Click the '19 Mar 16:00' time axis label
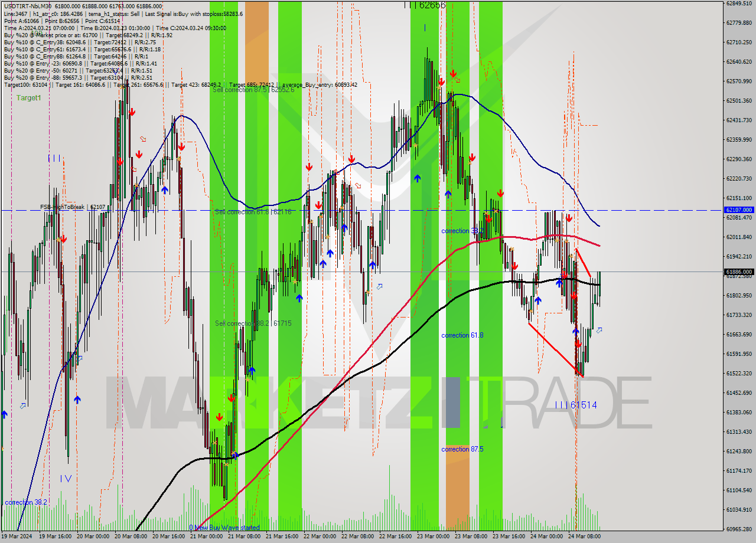Image resolution: width=756 pixels, height=543 pixels. (55, 537)
